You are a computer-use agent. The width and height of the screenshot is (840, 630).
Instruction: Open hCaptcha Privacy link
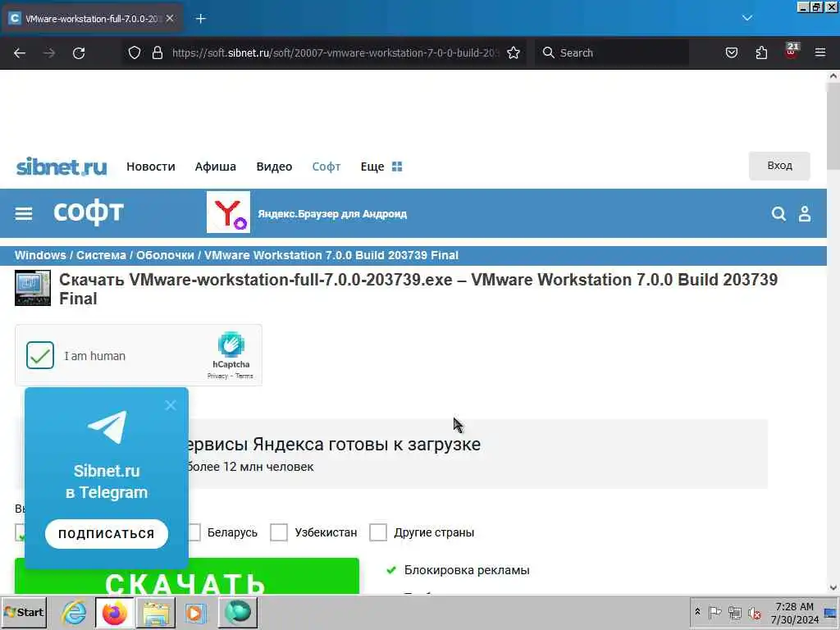[x=217, y=376]
